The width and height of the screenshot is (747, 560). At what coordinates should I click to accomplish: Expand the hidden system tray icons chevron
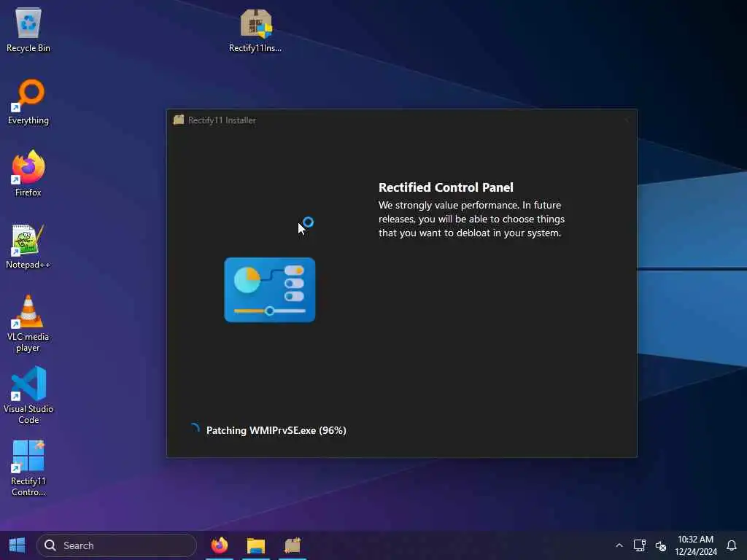click(619, 545)
